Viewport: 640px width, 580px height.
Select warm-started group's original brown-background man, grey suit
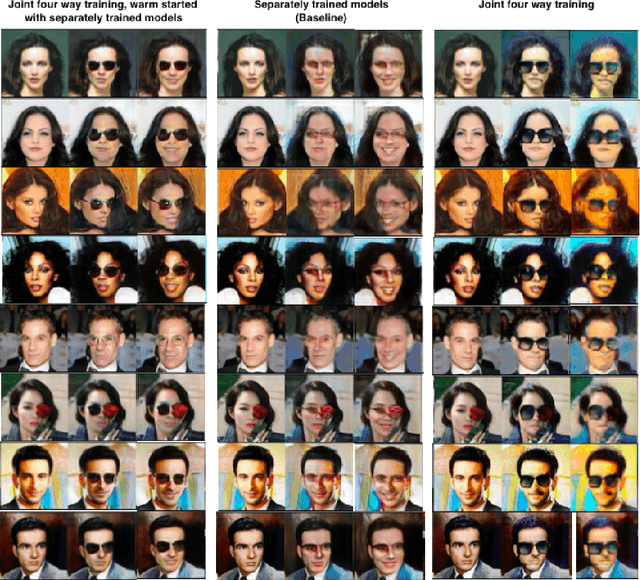coord(34,544)
